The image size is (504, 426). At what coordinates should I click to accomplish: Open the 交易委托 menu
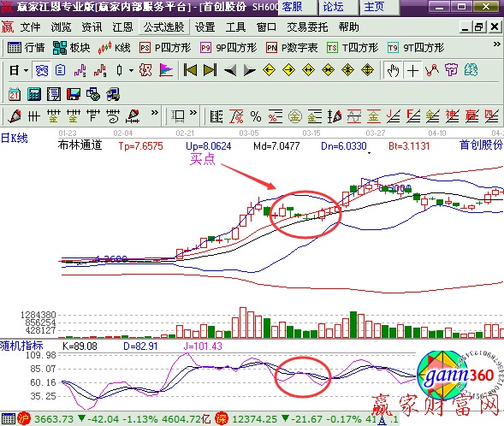[x=307, y=27]
